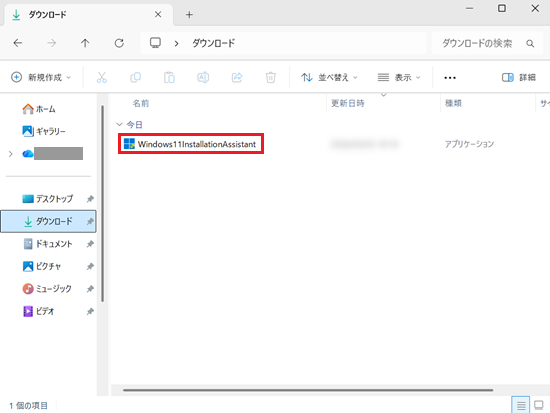
Task: Open ミュージック in the sidebar
Action: click(47, 288)
